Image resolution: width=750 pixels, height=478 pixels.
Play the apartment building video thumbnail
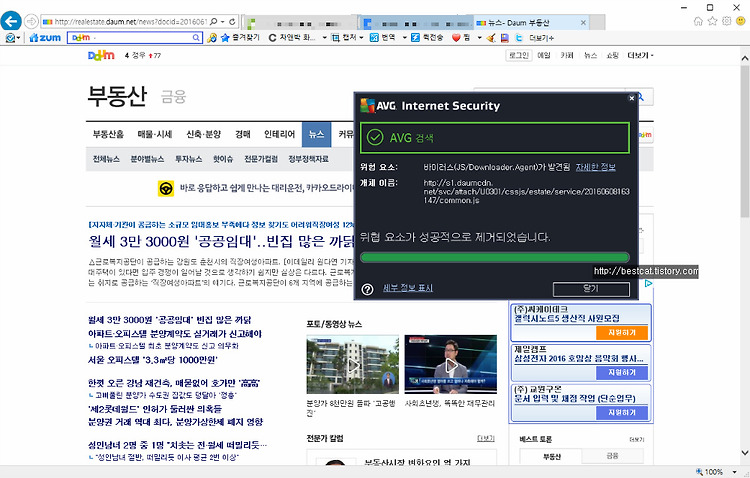[x=353, y=365]
